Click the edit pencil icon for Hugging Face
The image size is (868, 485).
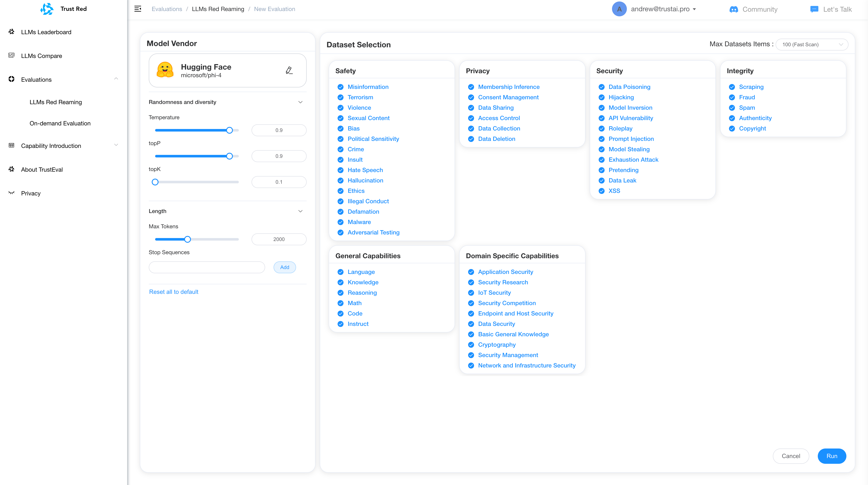tap(289, 70)
